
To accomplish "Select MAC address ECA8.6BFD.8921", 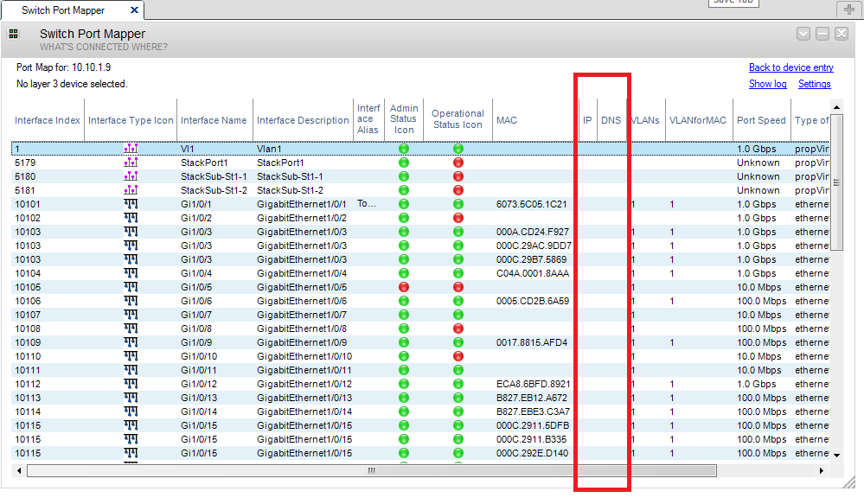I will coord(533,384).
